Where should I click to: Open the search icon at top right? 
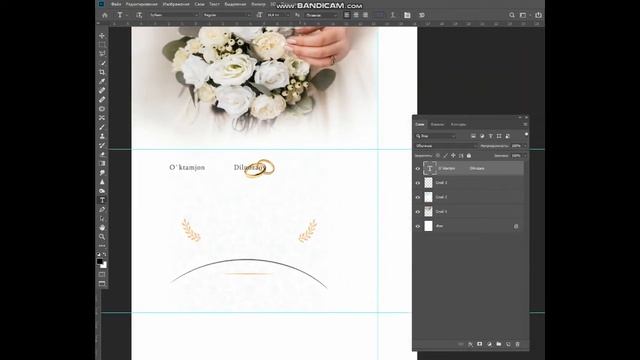coord(512,15)
